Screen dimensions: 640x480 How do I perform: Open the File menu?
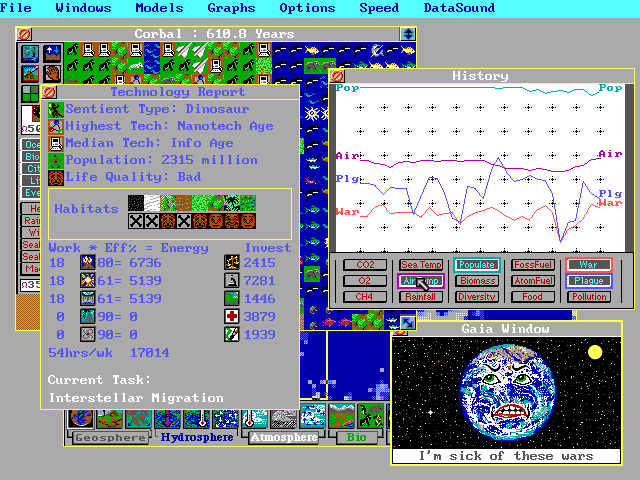tap(16, 8)
